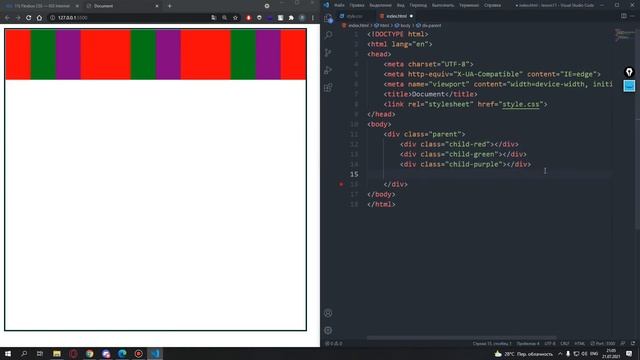Change UTF-8 encoding in status bar
This screenshot has width=640, height=360.
pos(550,344)
